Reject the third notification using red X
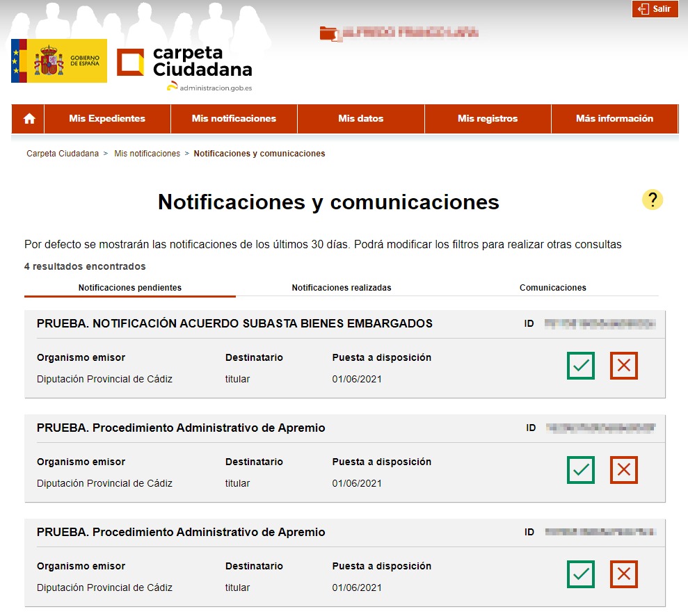This screenshot has height=616, width=688. click(x=623, y=574)
